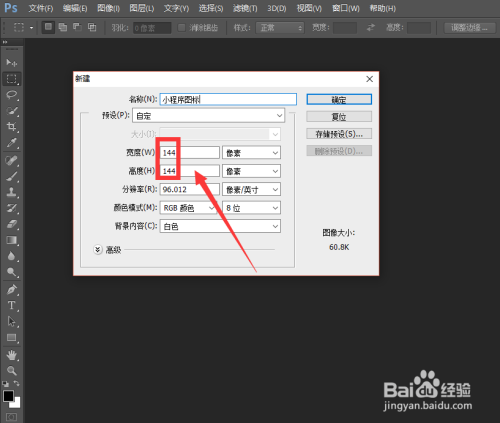Image resolution: width=500 pixels, height=423 pixels.
Task: Select the Quick Selection tool
Action: [x=12, y=111]
